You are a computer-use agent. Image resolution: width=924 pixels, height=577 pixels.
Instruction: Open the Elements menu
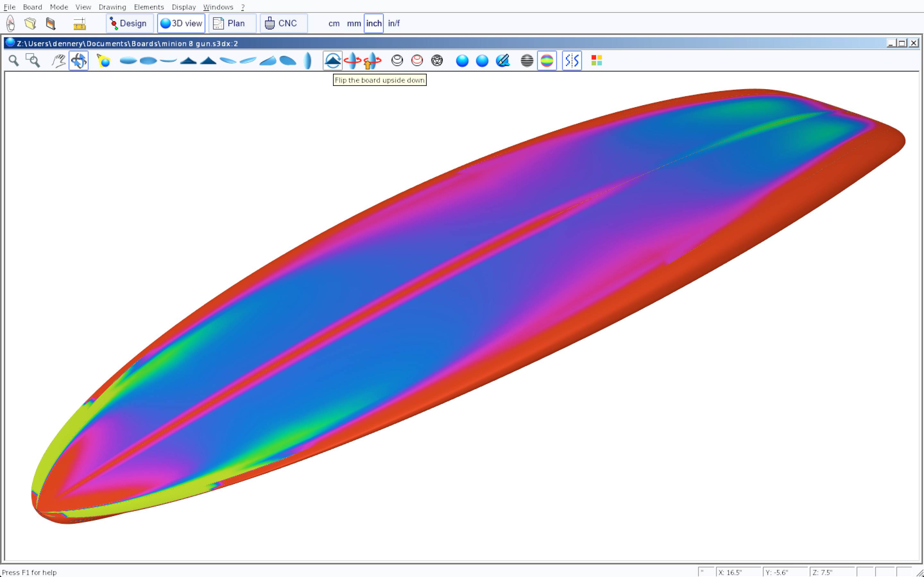[x=149, y=7]
